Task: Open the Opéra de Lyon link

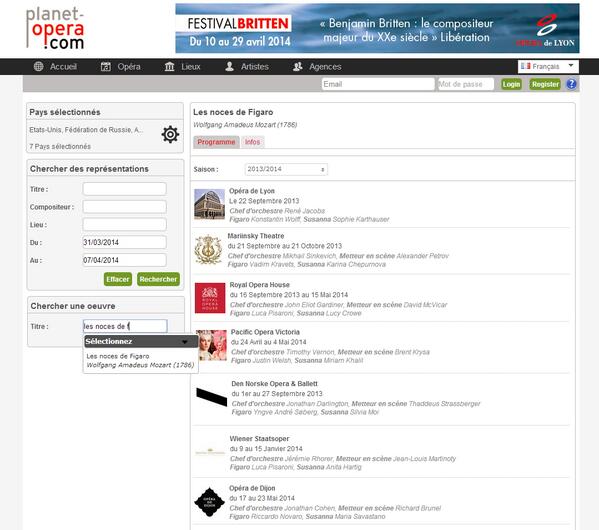Action: 252,191
